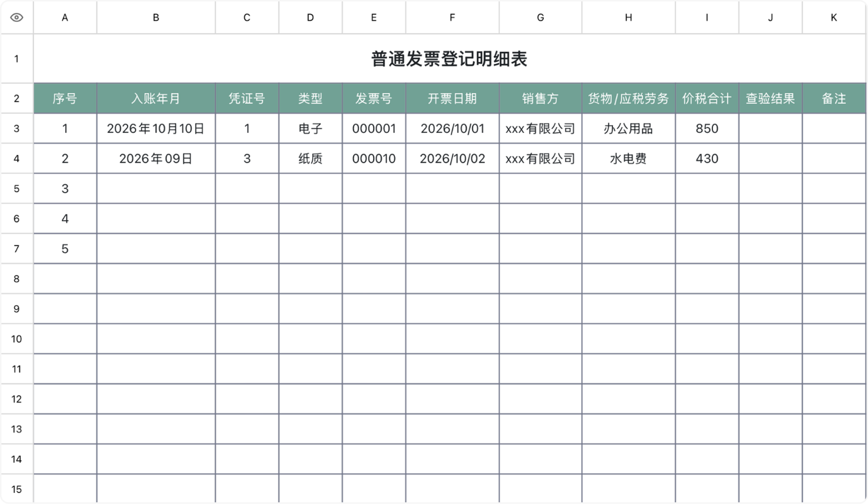868x504 pixels.
Task: Select 凭证号 cell with value 3
Action: (247, 158)
